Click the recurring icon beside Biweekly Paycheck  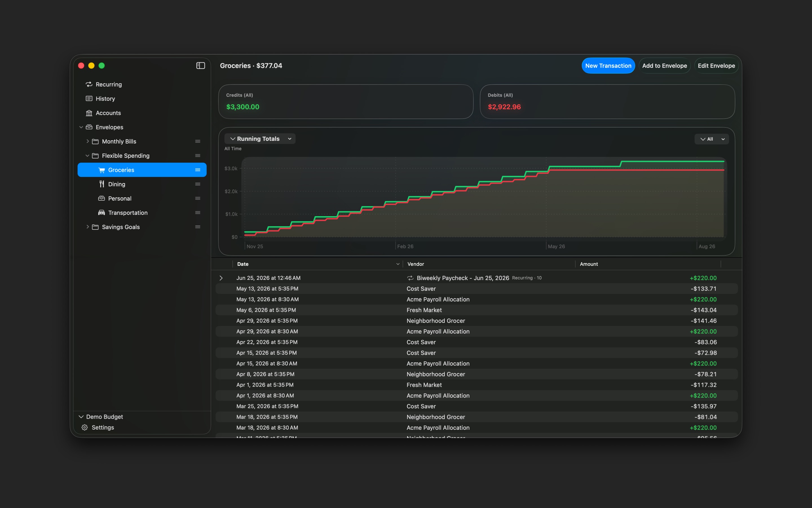[410, 278]
